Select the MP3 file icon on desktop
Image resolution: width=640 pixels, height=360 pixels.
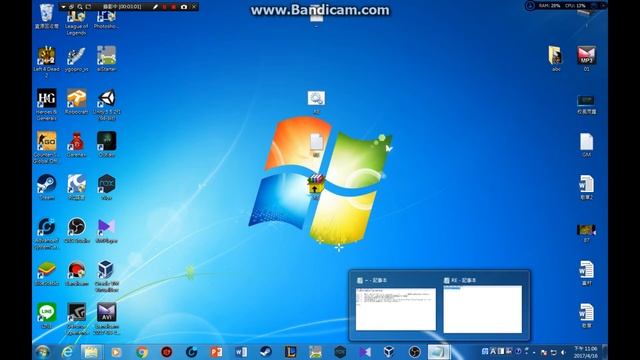pyautogui.click(x=586, y=58)
